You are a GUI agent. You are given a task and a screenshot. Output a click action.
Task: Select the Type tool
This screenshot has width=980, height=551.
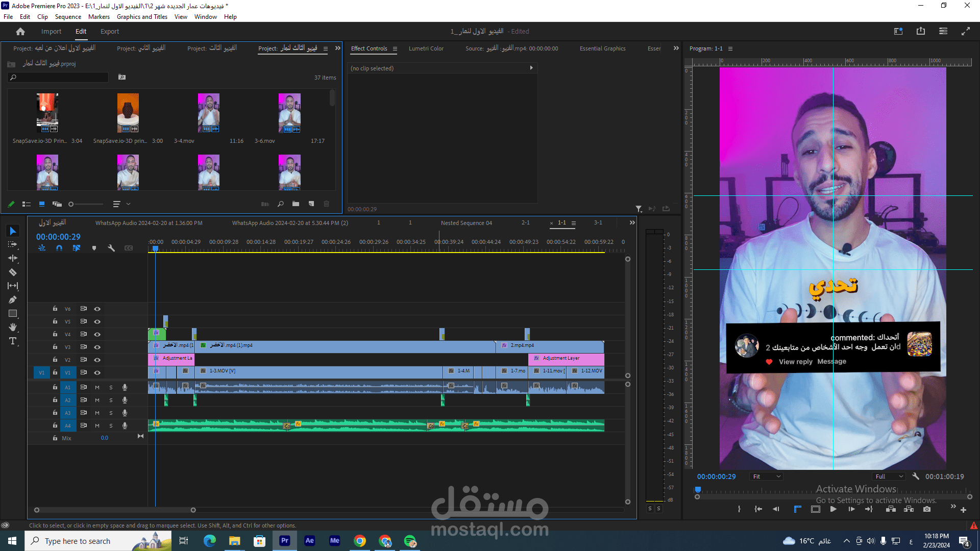13,341
